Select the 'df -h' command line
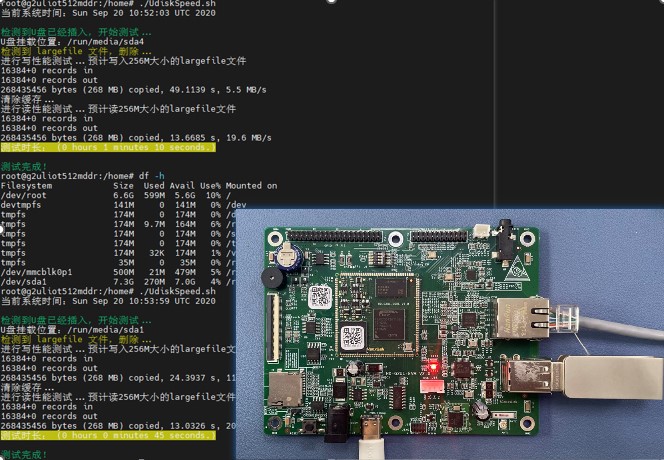 (83, 176)
